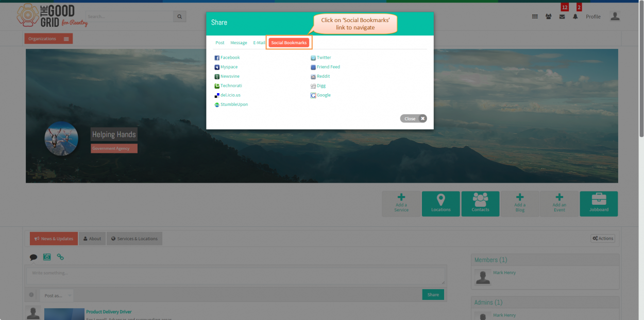Open the contacts people icon in header
The width and height of the screenshot is (644, 320).
(x=548, y=16)
